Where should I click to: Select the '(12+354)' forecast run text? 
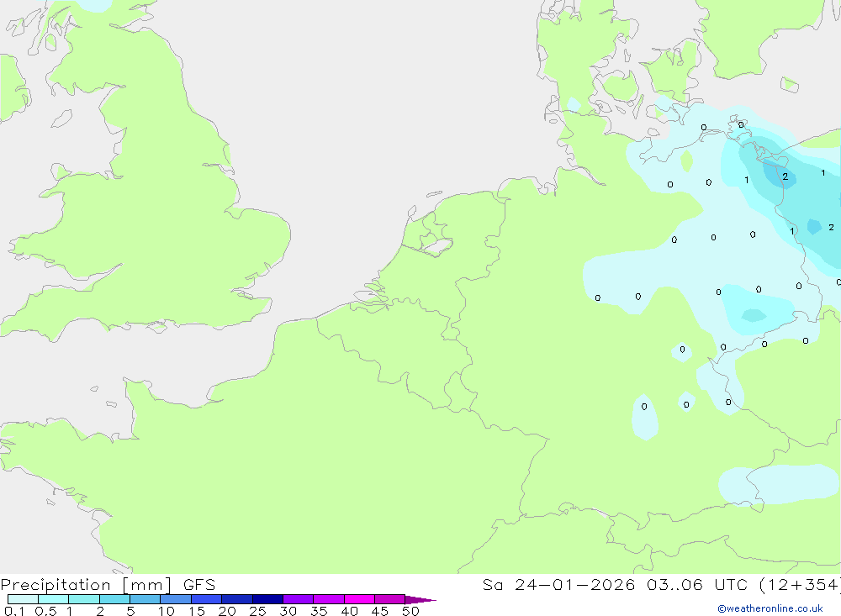pyautogui.click(x=801, y=585)
